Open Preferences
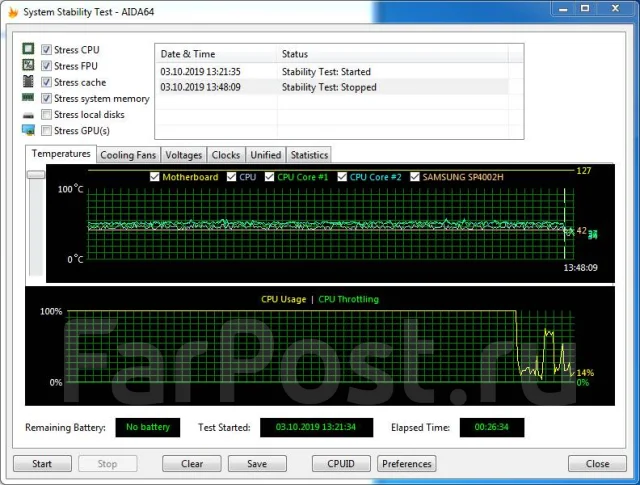This screenshot has height=485, width=640. 407,464
